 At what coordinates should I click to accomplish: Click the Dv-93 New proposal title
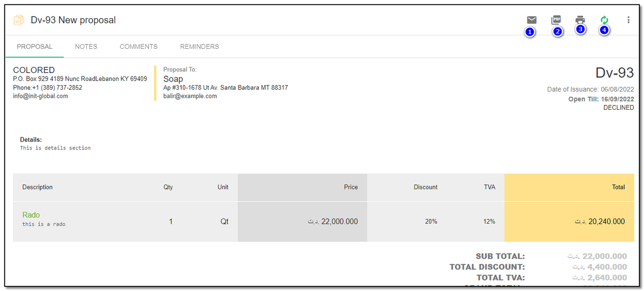73,20
